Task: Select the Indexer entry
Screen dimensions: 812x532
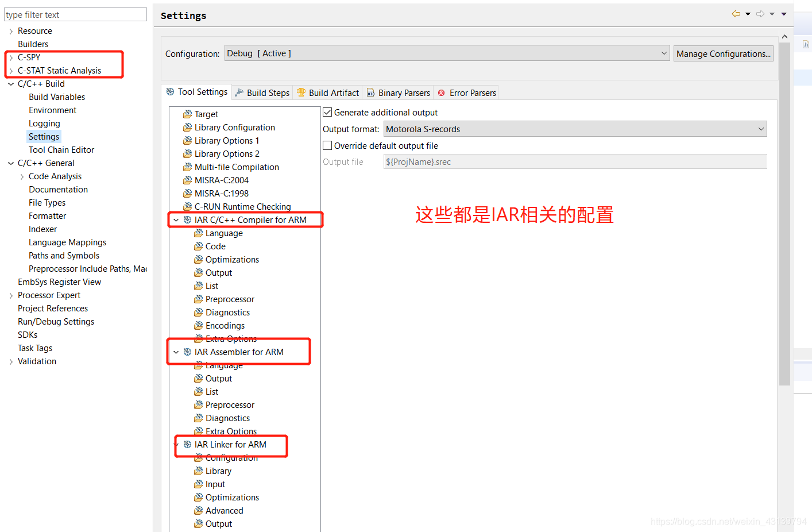Action: click(42, 229)
